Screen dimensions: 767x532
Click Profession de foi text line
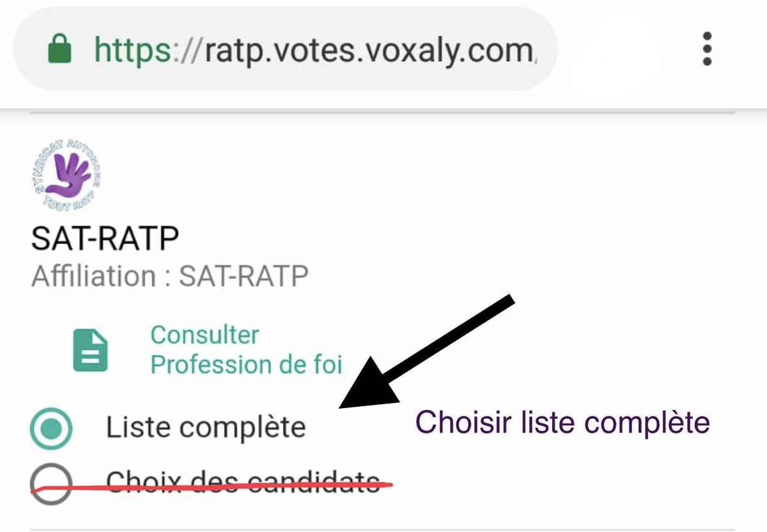coord(246,365)
